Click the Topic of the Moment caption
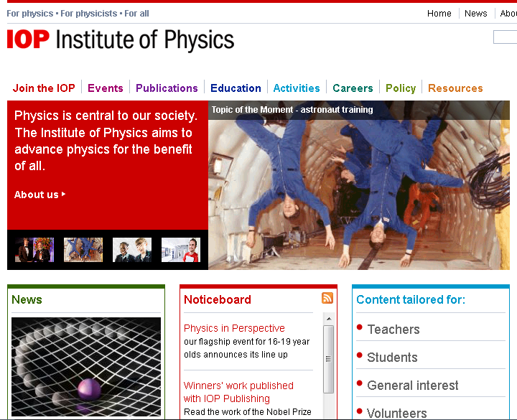The image size is (517, 420). 292,109
